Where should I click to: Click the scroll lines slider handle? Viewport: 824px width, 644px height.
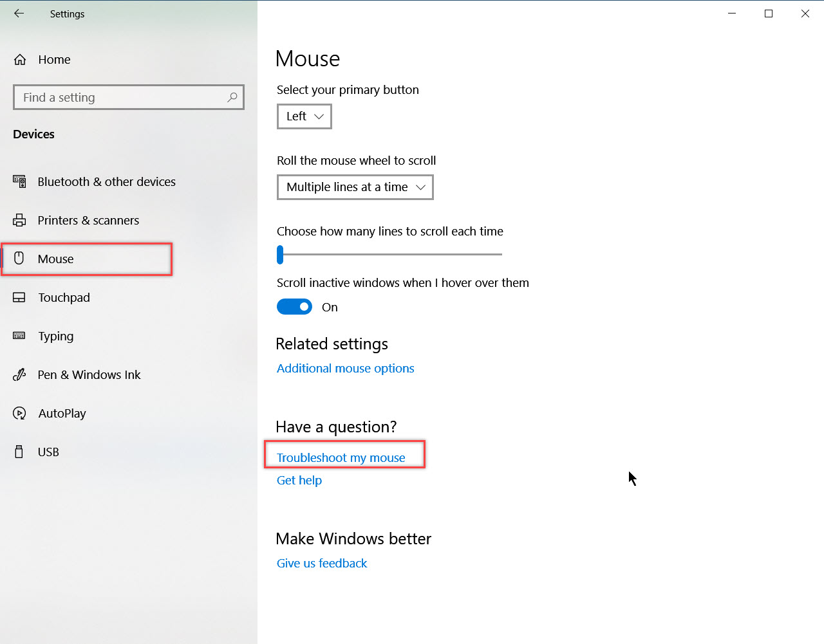(x=280, y=255)
